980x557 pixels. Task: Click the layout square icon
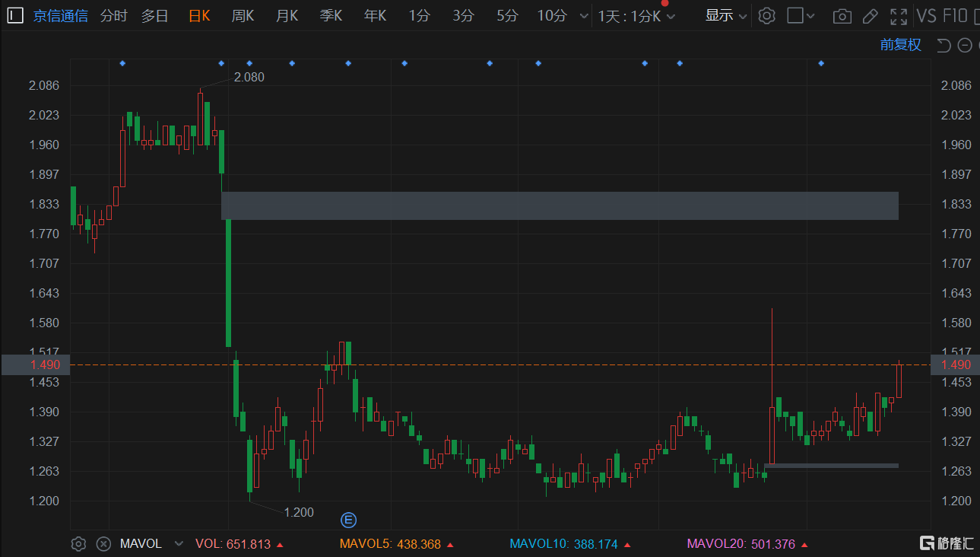[x=795, y=15]
